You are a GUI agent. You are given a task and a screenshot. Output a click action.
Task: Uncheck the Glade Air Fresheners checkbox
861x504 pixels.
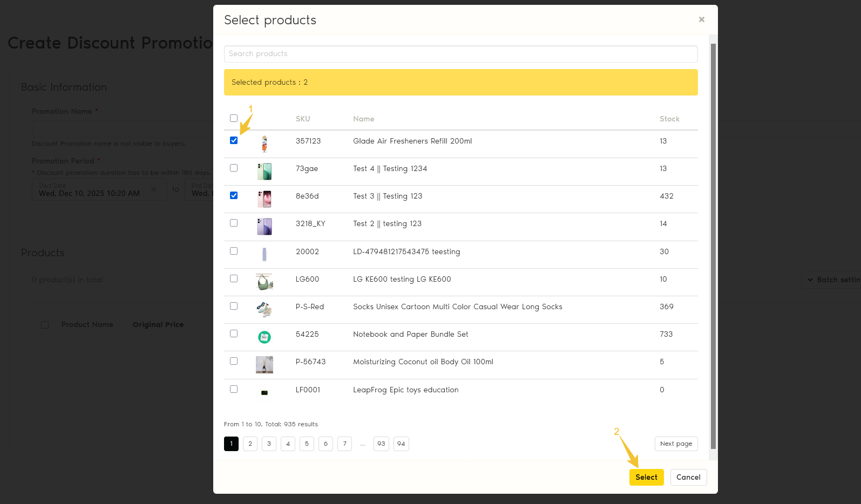click(234, 140)
